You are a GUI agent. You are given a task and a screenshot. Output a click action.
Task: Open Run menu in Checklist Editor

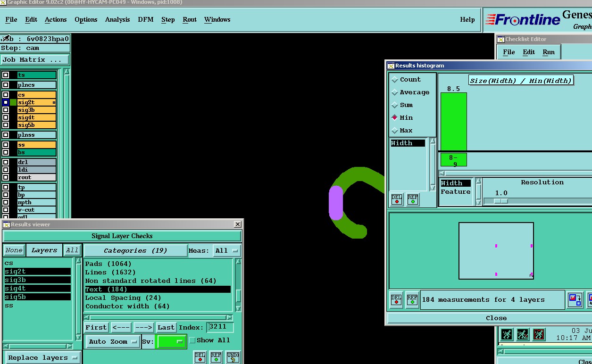tap(549, 52)
